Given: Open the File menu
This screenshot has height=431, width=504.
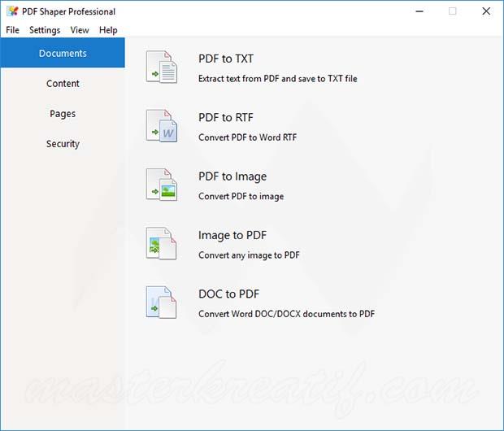Looking at the screenshot, I should pos(12,30).
